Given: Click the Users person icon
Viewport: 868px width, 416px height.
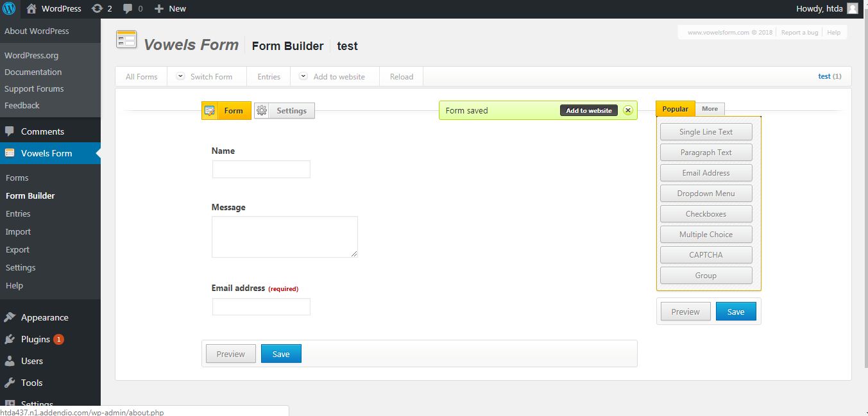Looking at the screenshot, I should tap(10, 361).
